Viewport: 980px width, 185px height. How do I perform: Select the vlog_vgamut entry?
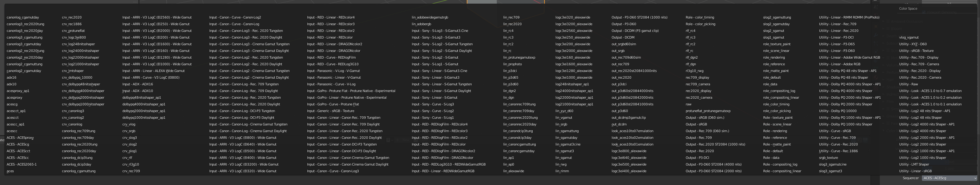(909, 37)
